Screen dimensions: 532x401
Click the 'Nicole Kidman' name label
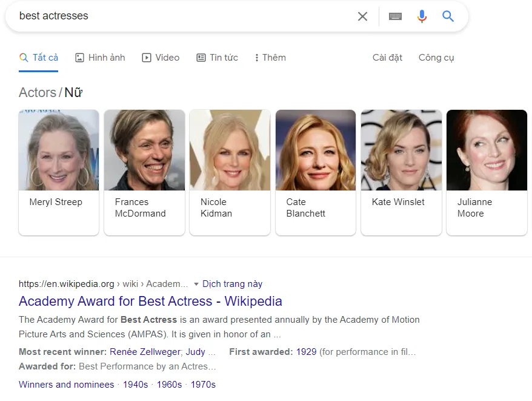tap(216, 207)
